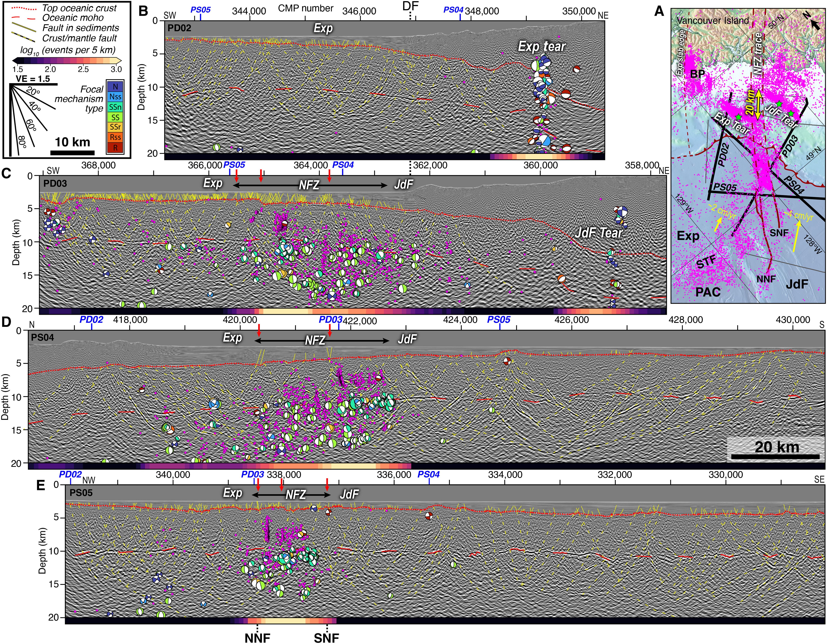Click the log10 events color scale bar
This screenshot has height=644, width=827.
67,60
